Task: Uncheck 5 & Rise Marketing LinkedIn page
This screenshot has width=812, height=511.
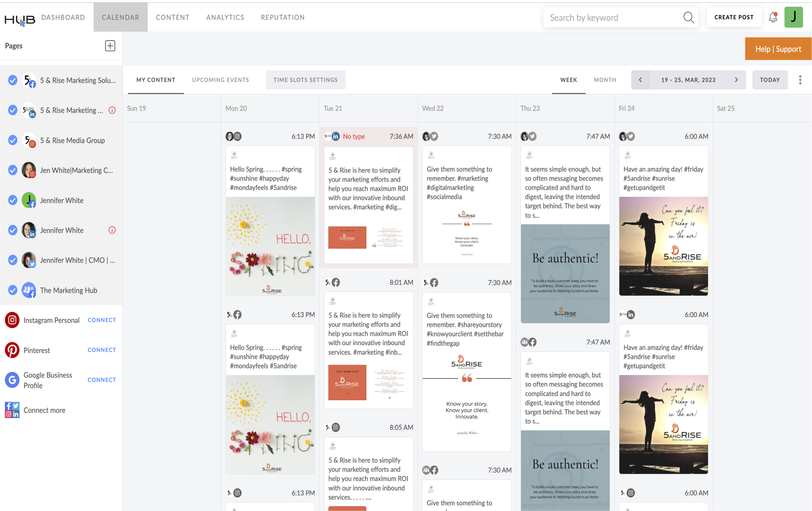Action: click(13, 110)
